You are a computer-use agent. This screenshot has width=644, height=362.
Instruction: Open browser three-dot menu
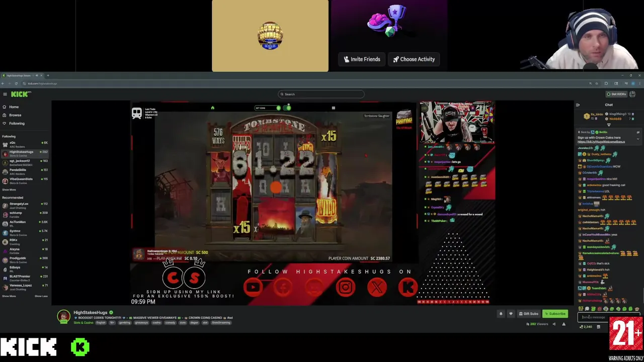pos(640,83)
